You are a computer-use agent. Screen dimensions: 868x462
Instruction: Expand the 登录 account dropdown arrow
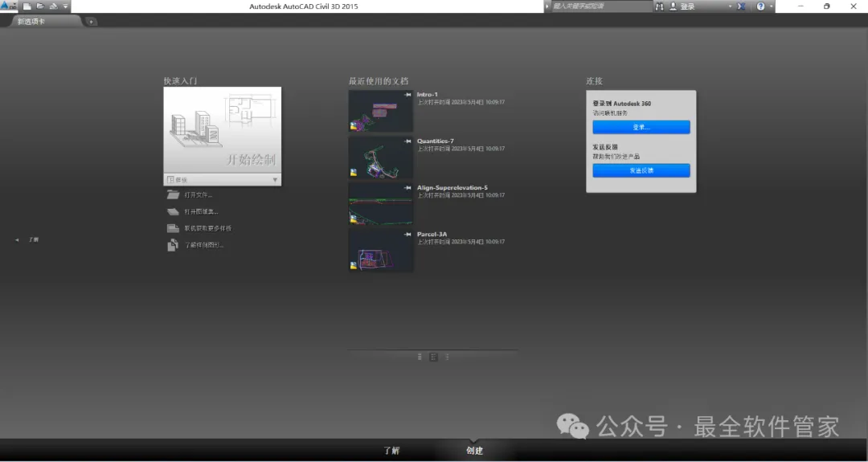click(x=730, y=6)
